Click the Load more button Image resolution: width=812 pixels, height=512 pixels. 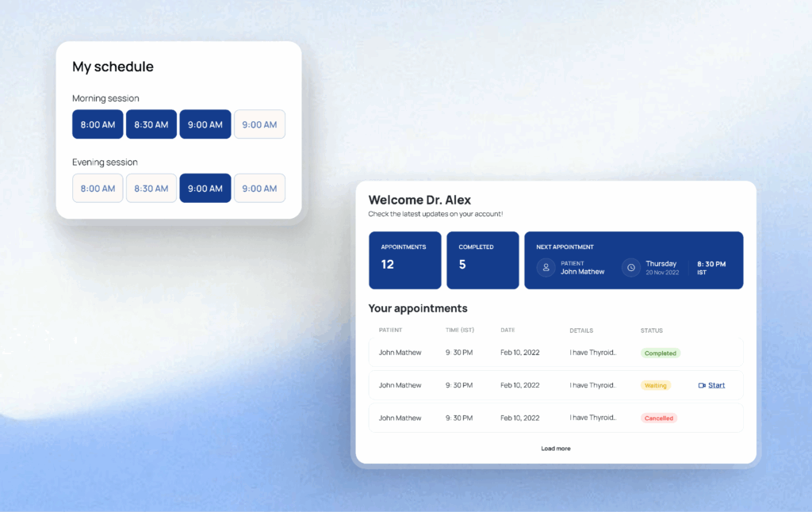click(x=556, y=449)
